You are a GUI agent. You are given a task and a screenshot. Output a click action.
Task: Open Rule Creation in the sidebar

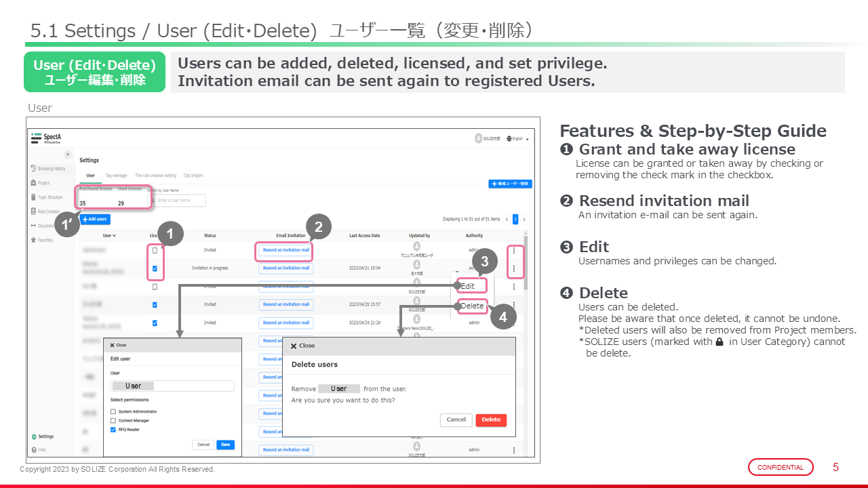click(48, 211)
